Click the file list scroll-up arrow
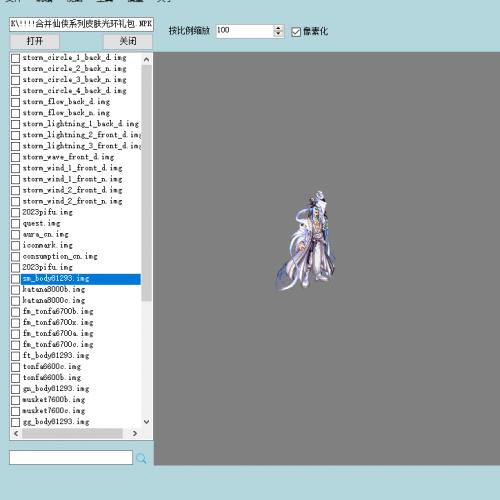This screenshot has width=500, height=500. pos(146,59)
